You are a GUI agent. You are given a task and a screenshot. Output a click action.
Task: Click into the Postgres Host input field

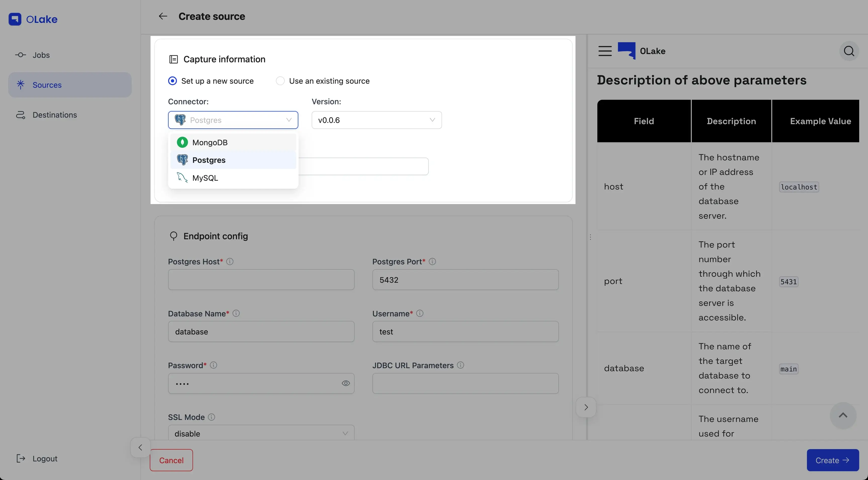pyautogui.click(x=261, y=280)
